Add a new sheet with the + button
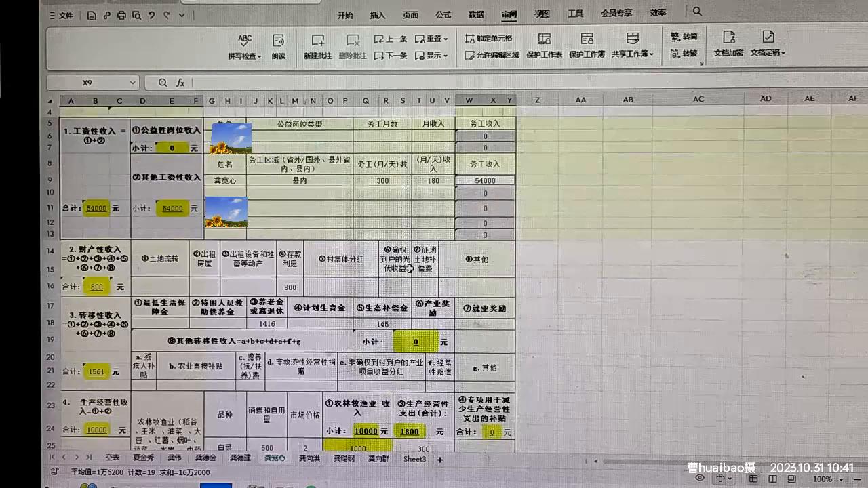Screen dimensions: 868x488 tap(439, 460)
